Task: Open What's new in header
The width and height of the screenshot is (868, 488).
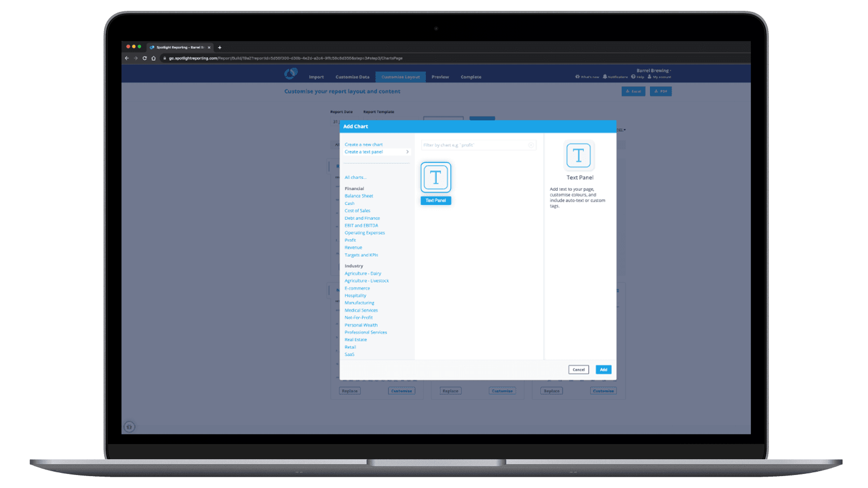Action: pos(588,77)
